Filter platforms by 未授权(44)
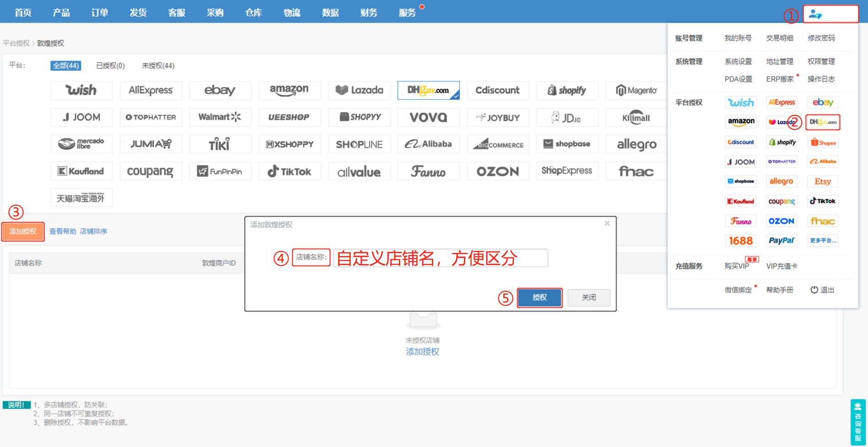This screenshot has width=868, height=447. tap(158, 65)
